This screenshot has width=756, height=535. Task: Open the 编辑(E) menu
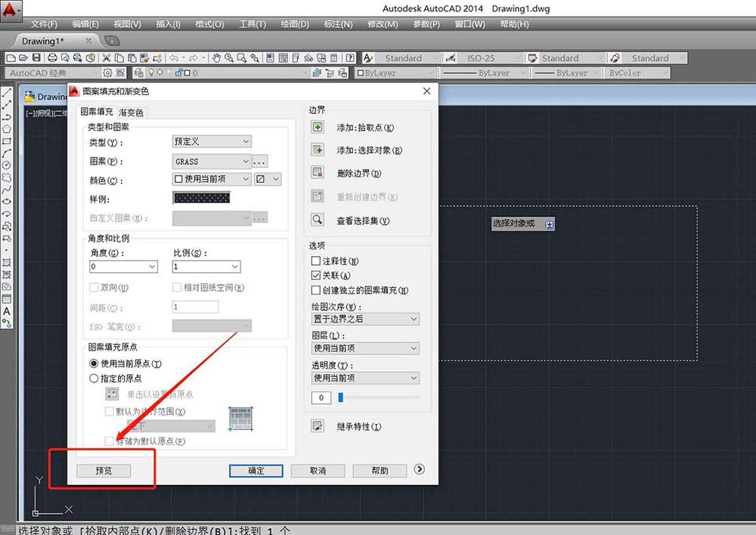(x=85, y=24)
